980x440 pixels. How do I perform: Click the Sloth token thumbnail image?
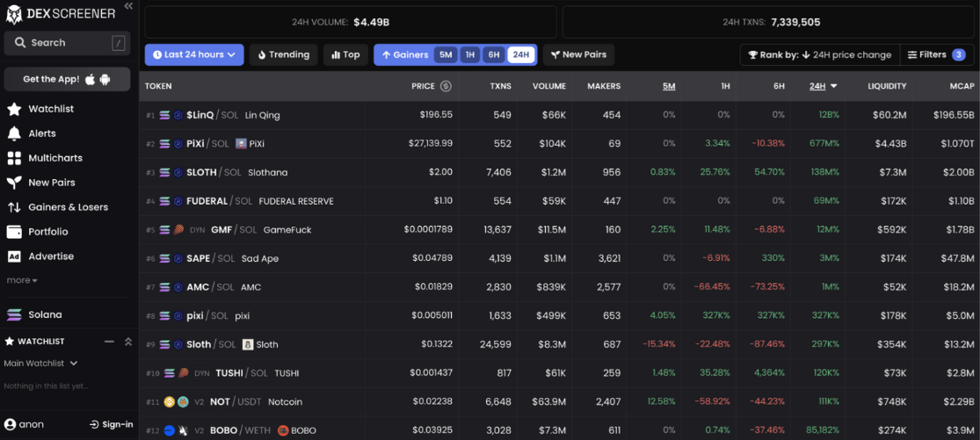coord(248,344)
